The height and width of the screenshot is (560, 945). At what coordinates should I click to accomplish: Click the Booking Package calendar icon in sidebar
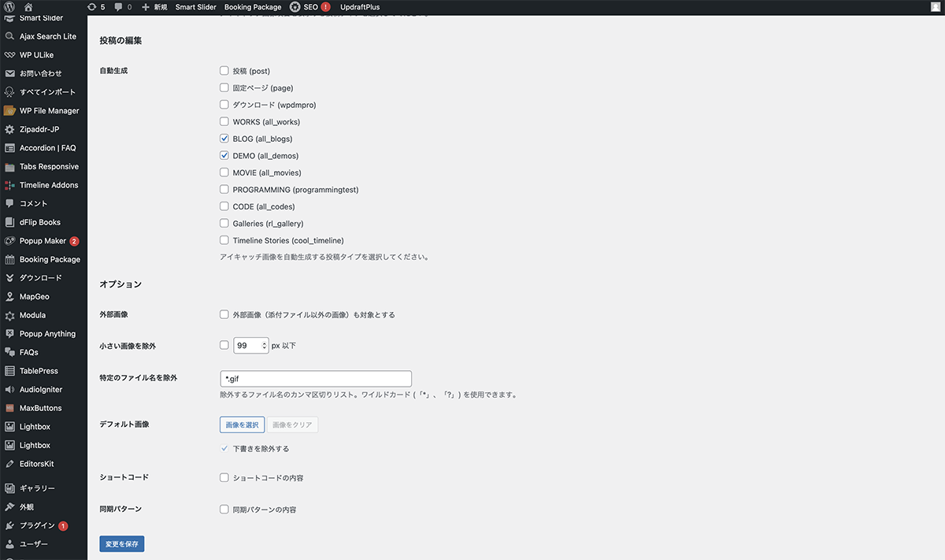coord(10,259)
